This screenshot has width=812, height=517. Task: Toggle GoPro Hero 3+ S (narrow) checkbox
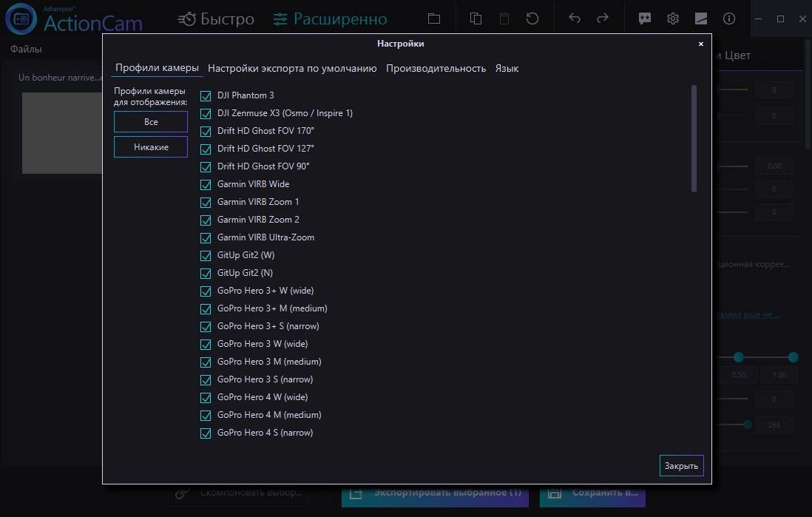click(206, 326)
